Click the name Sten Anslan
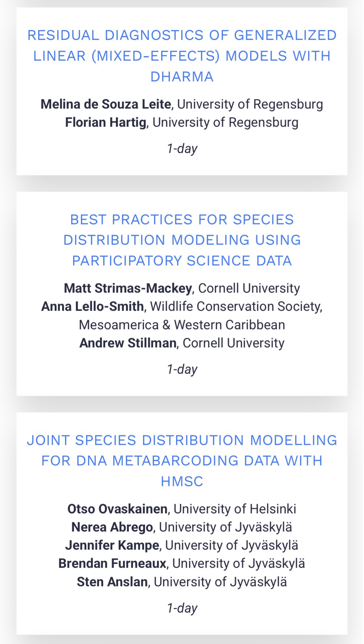364x644 pixels. pyautogui.click(x=112, y=582)
